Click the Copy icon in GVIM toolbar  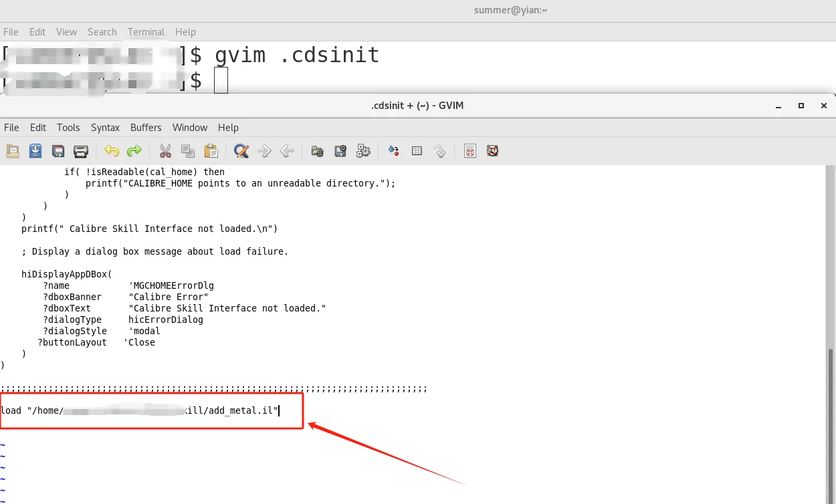click(188, 151)
